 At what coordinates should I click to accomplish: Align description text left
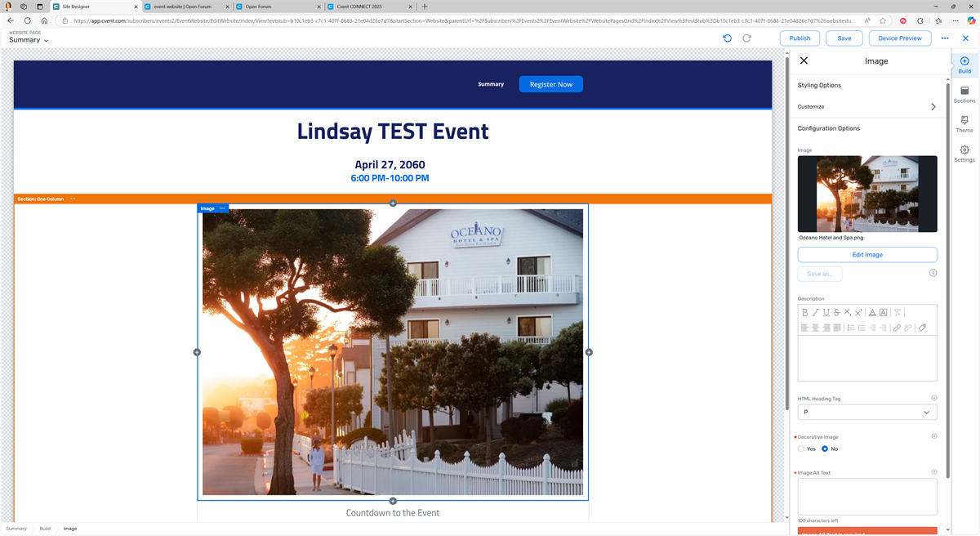(x=804, y=328)
